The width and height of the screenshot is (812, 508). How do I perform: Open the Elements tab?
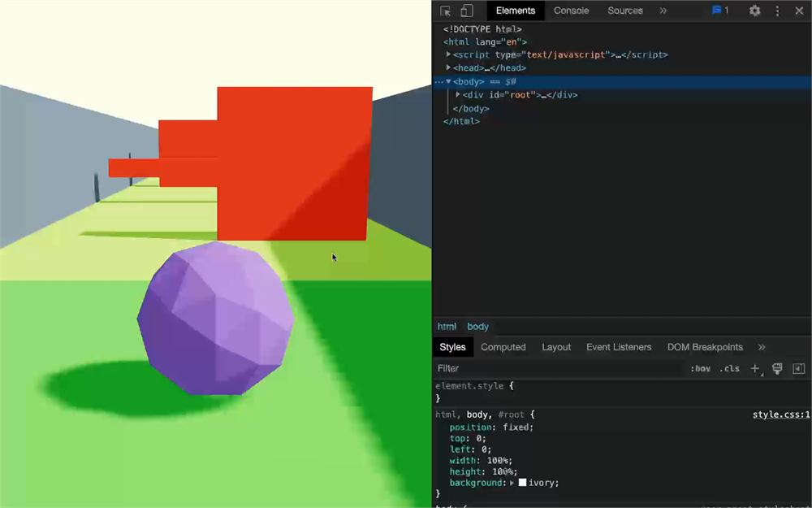(516, 11)
